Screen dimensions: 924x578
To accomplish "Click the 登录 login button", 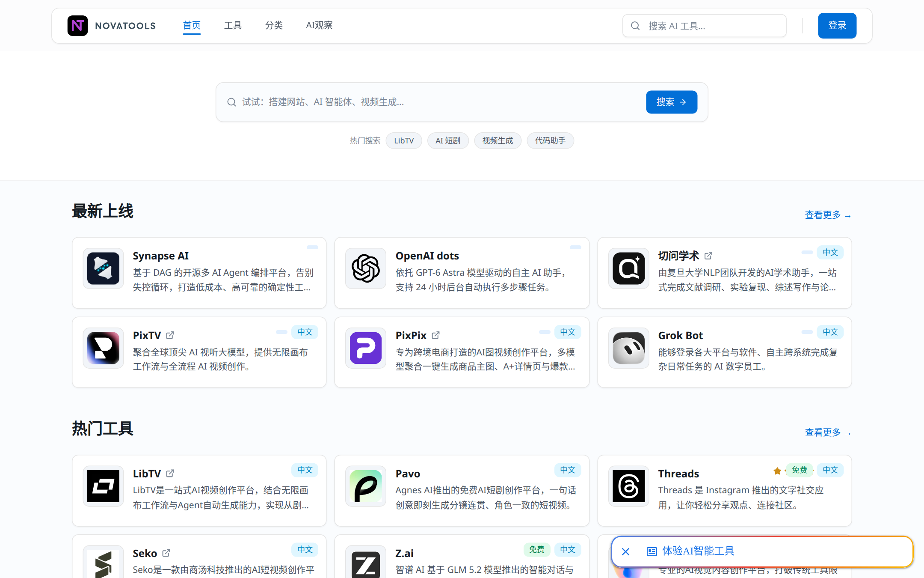I will [837, 26].
